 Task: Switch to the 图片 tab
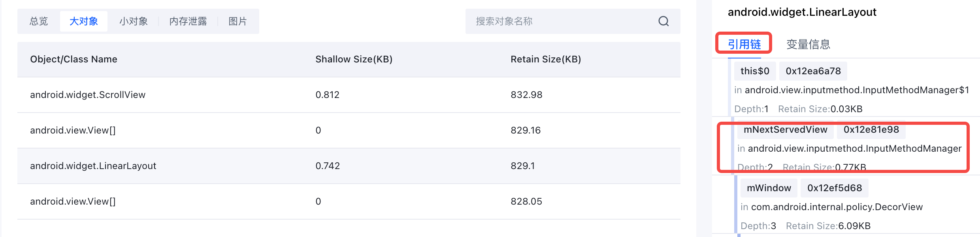point(238,21)
